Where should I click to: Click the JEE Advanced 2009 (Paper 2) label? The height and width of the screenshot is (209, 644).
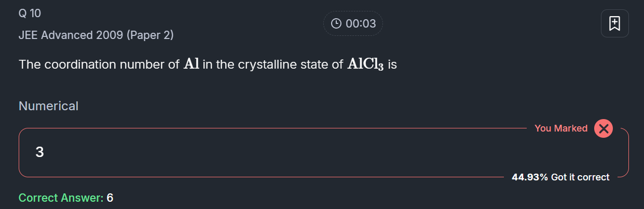[x=96, y=35]
